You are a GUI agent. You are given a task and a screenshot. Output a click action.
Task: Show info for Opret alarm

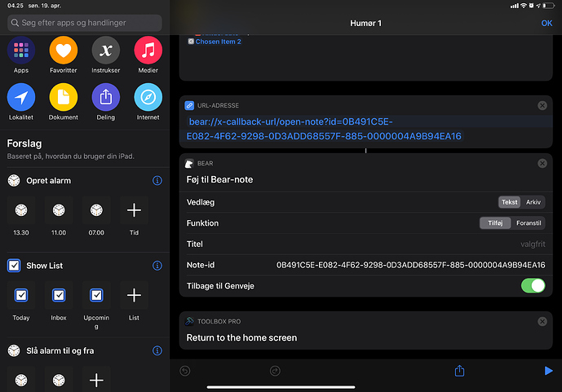coord(157,180)
